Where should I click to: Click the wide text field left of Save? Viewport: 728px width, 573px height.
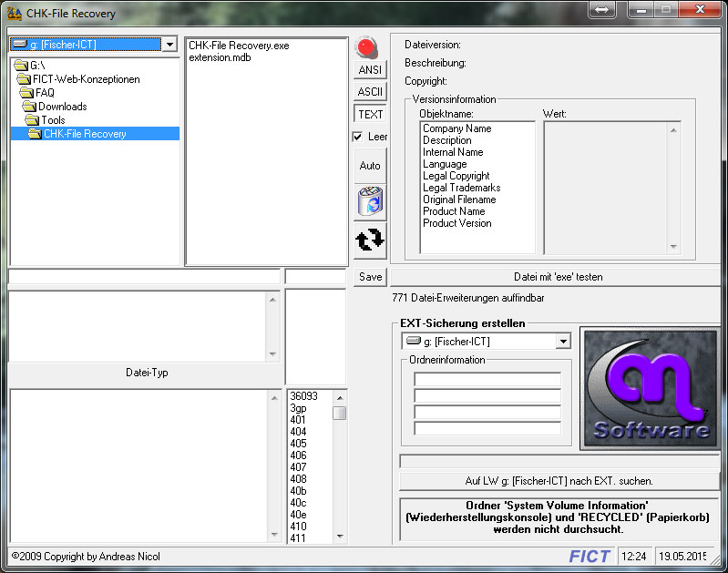click(144, 276)
